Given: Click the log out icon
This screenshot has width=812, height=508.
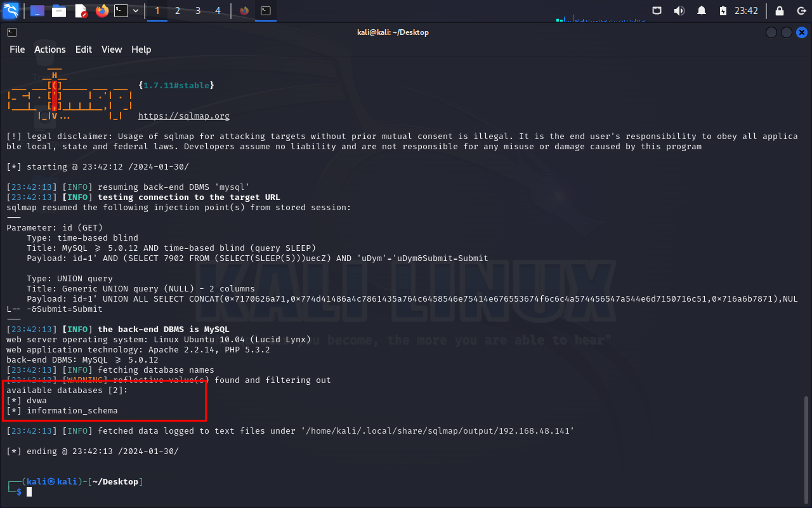Looking at the screenshot, I should [801, 11].
